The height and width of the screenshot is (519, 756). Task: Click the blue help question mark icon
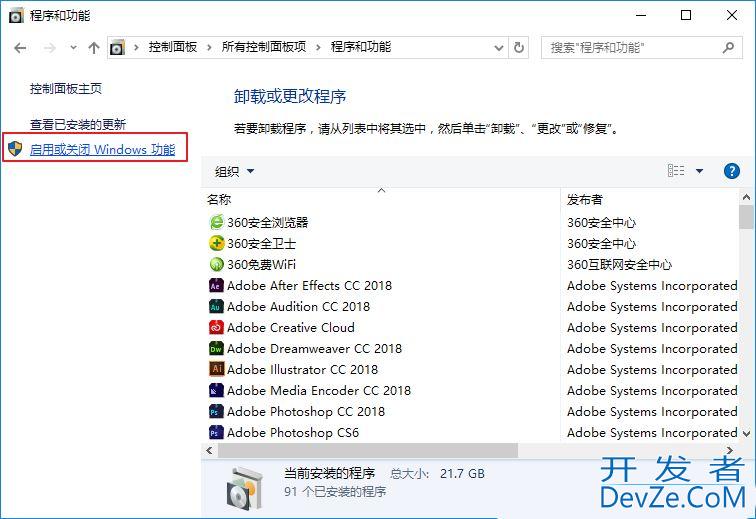click(731, 171)
